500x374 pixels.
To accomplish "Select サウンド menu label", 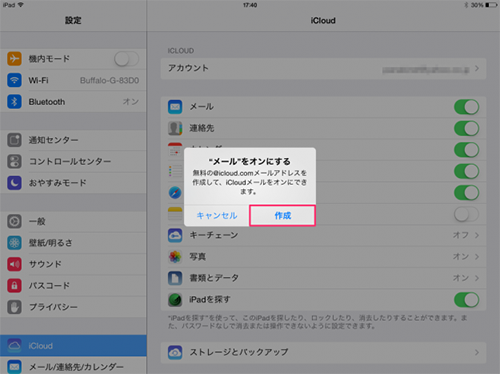I will pos(45,264).
